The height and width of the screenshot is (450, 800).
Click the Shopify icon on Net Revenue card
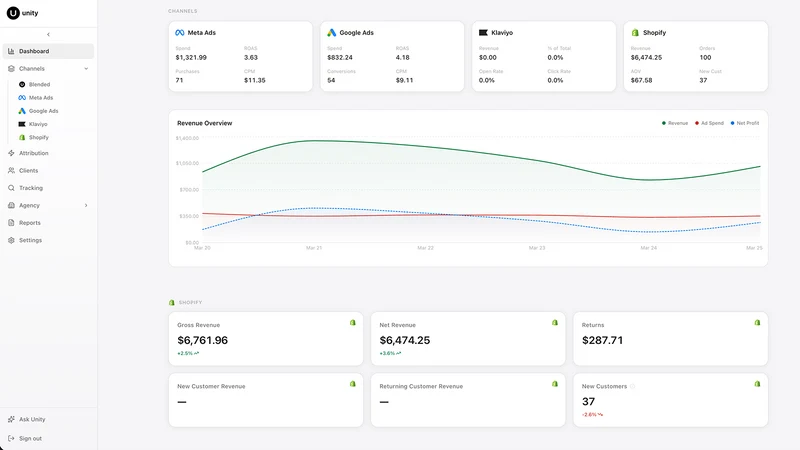point(555,322)
